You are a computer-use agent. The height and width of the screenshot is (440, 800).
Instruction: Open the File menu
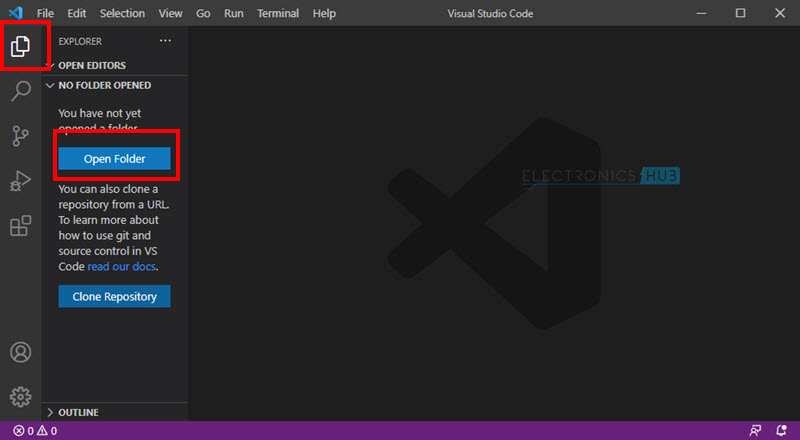point(45,14)
